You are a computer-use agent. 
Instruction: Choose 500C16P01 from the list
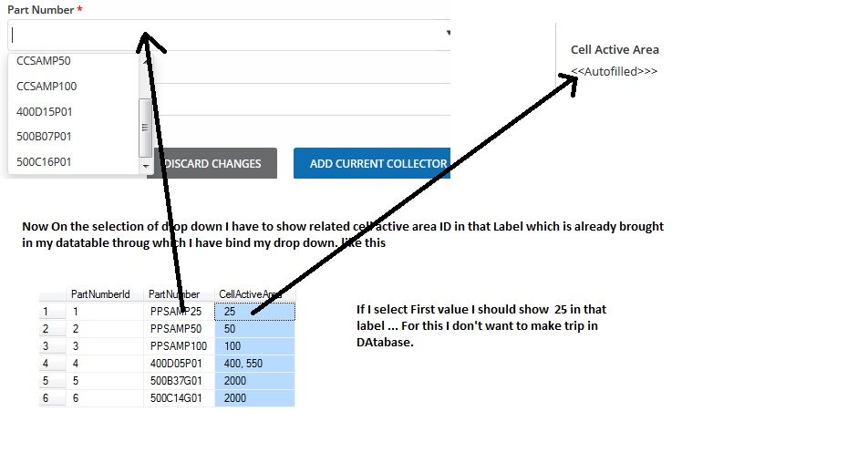pyautogui.click(x=44, y=162)
